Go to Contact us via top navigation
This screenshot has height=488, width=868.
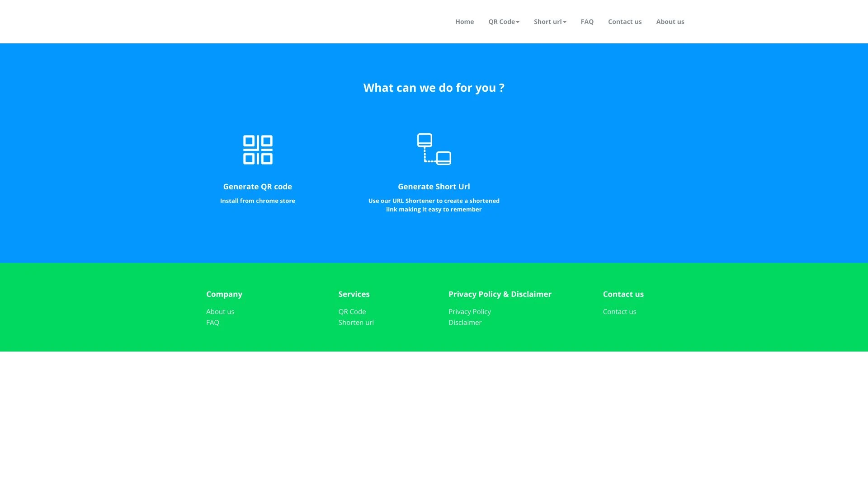[x=625, y=21]
